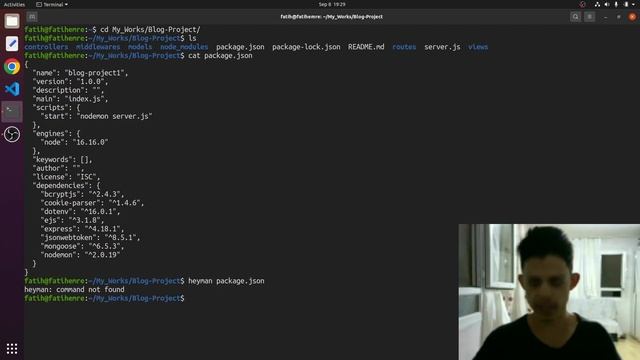Click the "ejs" dependency line

(72, 220)
